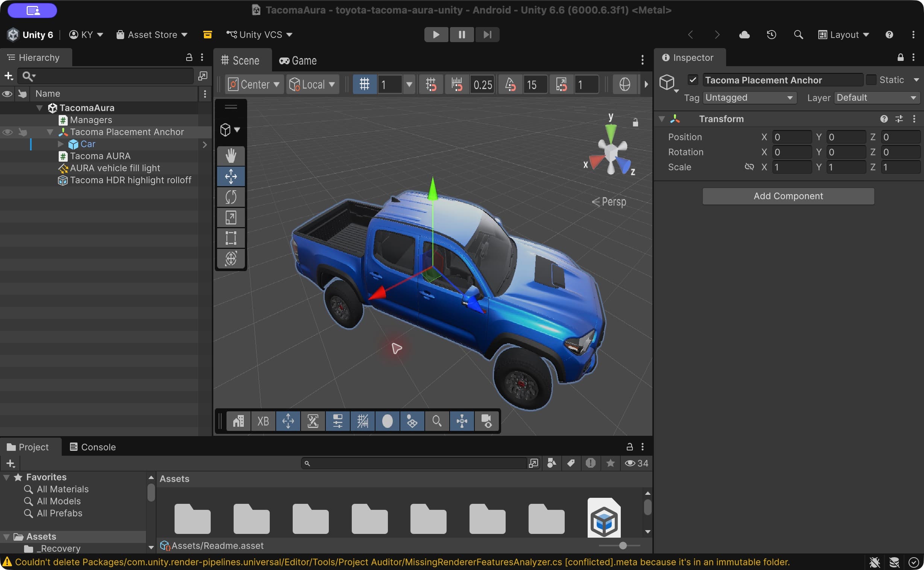Screen dimensions: 924x570
Task: Click the Position X input field
Action: [792, 137]
